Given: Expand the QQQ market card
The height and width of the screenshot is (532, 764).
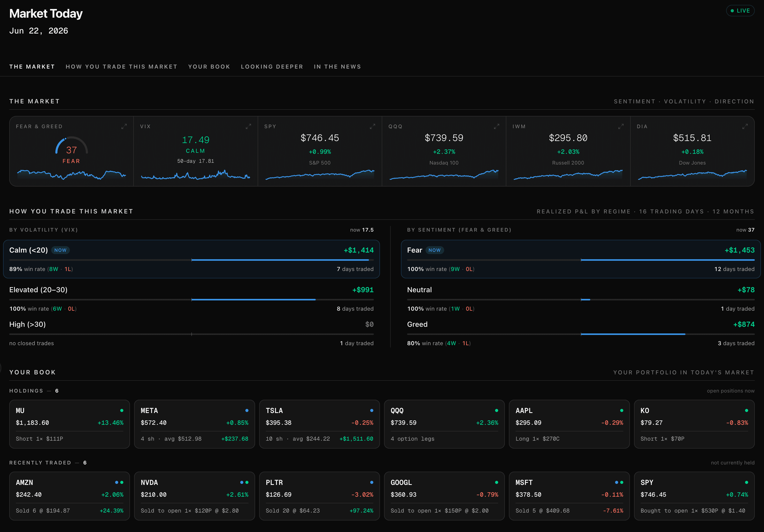Looking at the screenshot, I should (x=496, y=126).
